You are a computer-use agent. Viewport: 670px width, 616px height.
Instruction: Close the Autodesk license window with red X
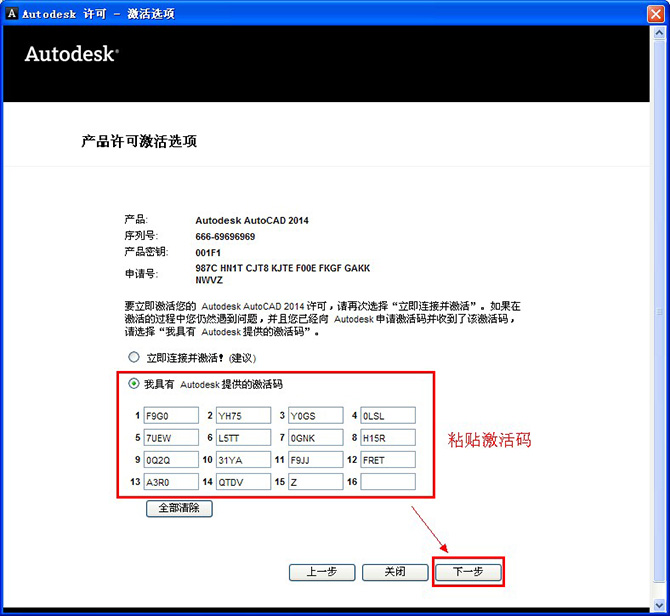click(x=655, y=14)
